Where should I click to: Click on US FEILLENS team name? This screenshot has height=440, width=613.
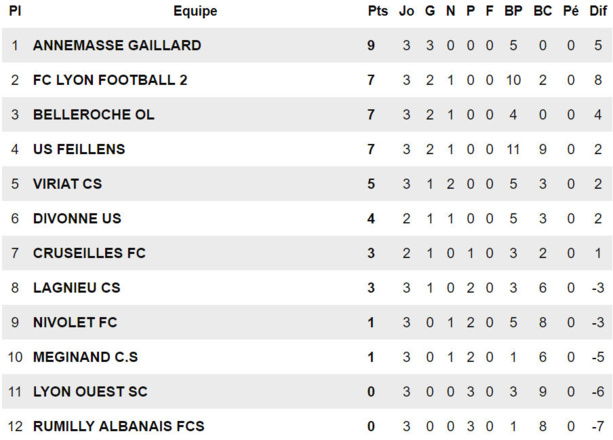click(79, 149)
